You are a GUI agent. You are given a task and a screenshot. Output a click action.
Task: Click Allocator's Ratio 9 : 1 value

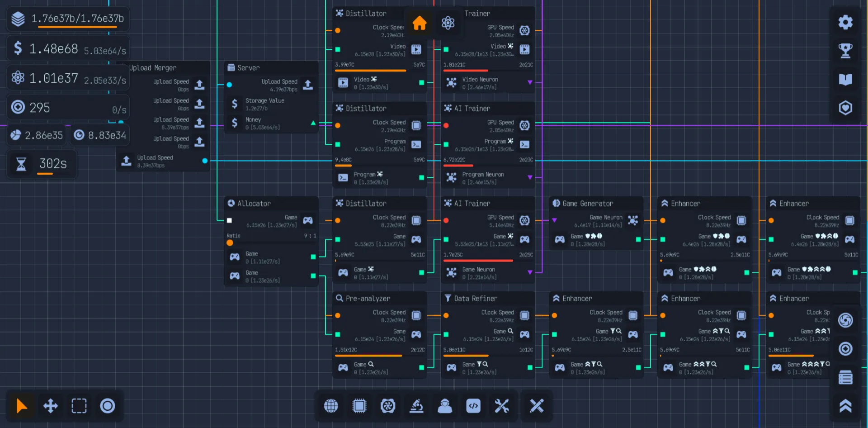click(x=310, y=236)
